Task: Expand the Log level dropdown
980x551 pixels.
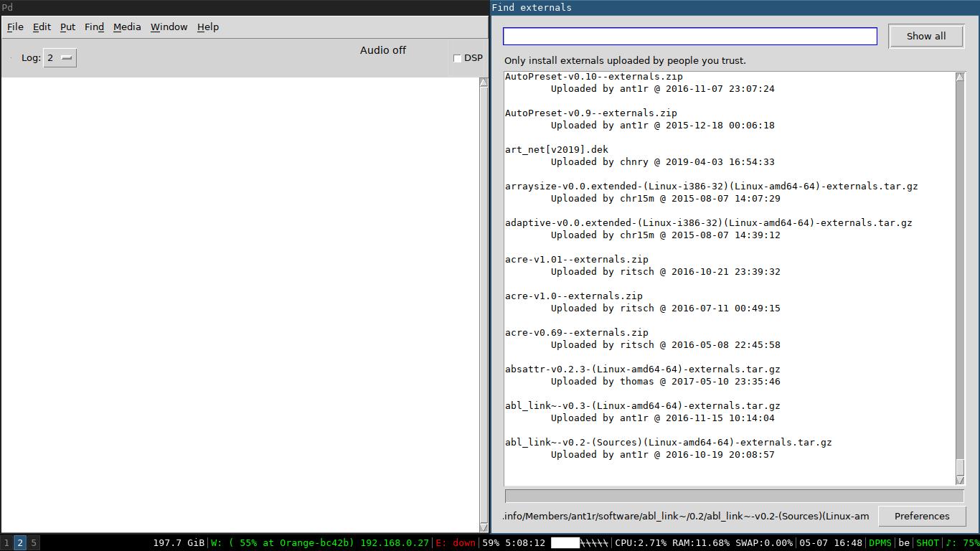Action: [60, 58]
